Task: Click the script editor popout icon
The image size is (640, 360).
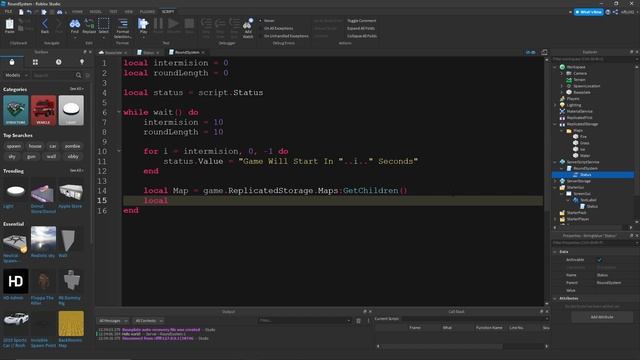Action: coord(544,52)
